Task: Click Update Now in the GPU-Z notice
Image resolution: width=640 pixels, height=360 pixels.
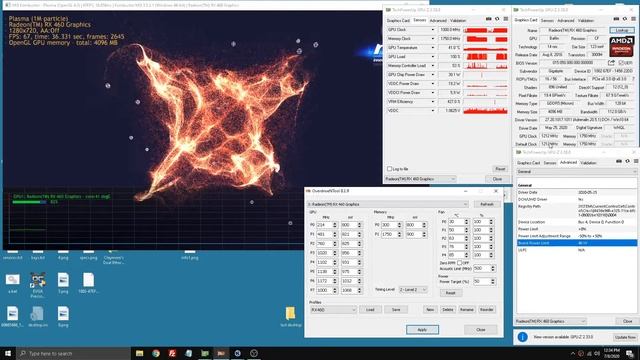Action: (625, 337)
